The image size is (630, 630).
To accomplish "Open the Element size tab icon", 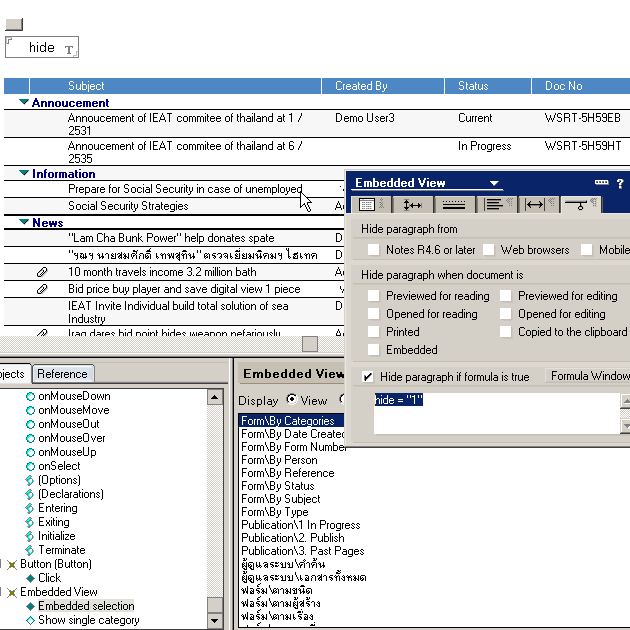I will click(413, 205).
